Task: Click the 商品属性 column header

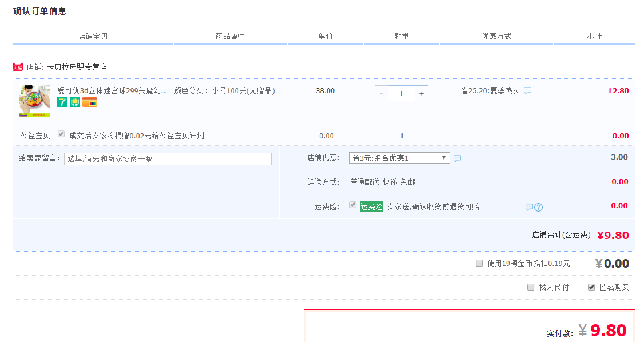Action: (x=230, y=36)
